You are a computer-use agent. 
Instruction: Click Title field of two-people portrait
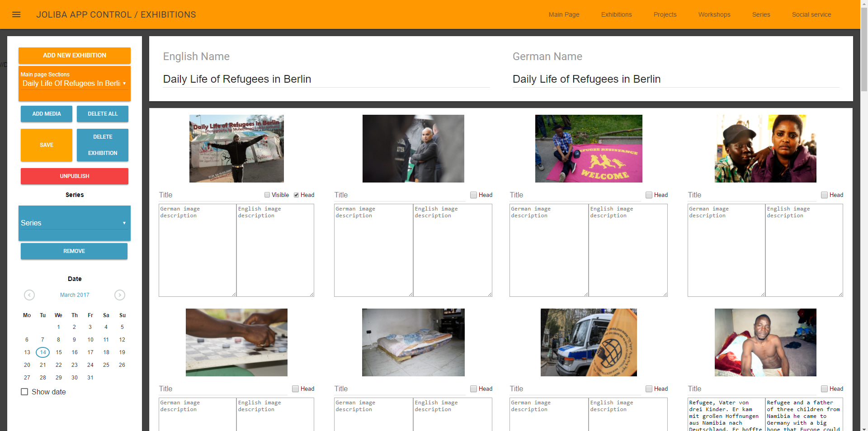pyautogui.click(x=752, y=195)
